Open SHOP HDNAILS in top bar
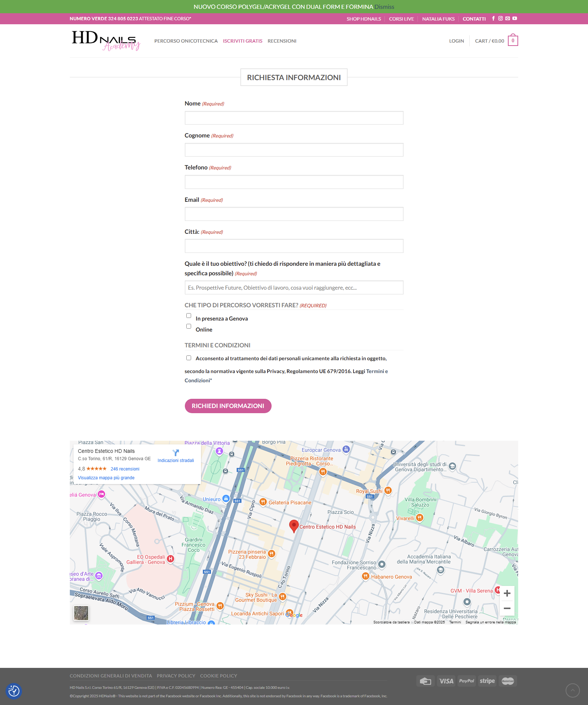 [364, 19]
